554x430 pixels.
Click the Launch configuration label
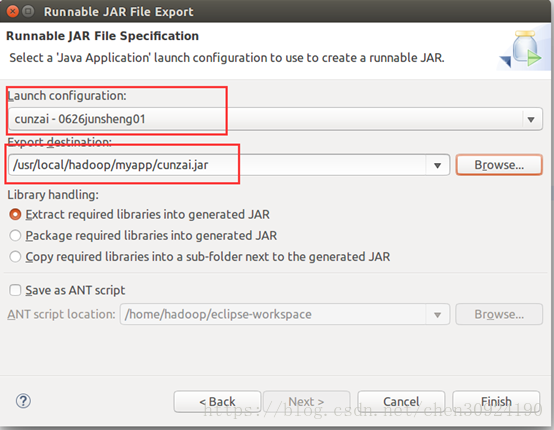point(67,96)
